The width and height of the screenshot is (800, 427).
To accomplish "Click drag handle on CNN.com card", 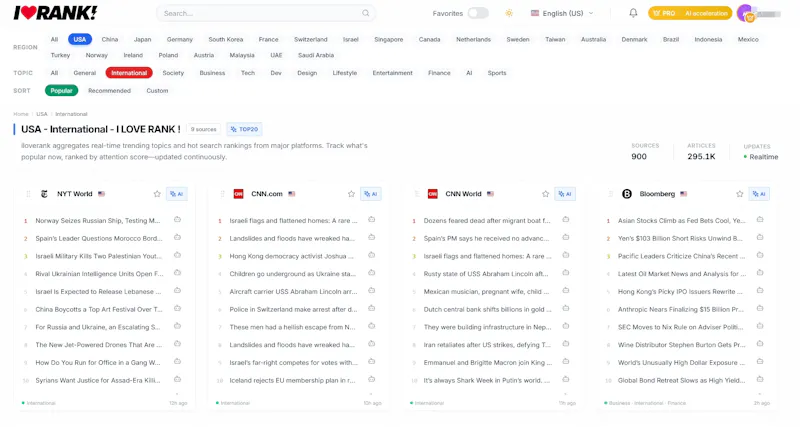I will coord(222,194).
